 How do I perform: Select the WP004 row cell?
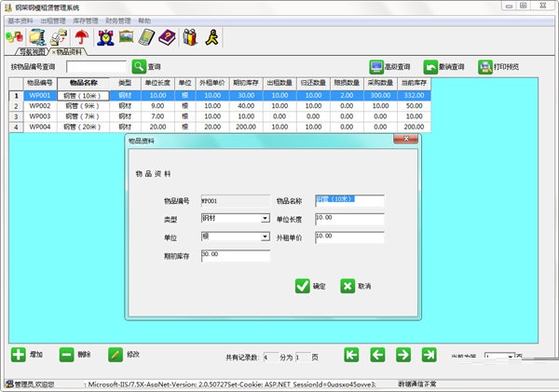40,127
